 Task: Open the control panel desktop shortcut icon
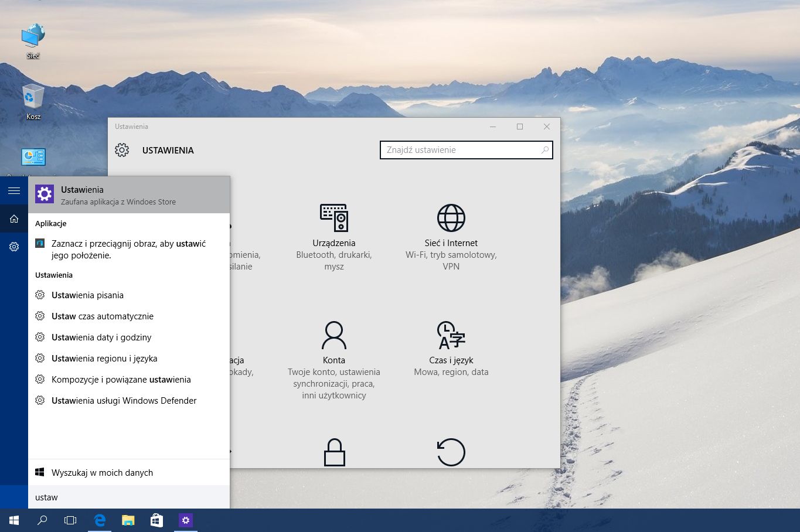point(33,157)
